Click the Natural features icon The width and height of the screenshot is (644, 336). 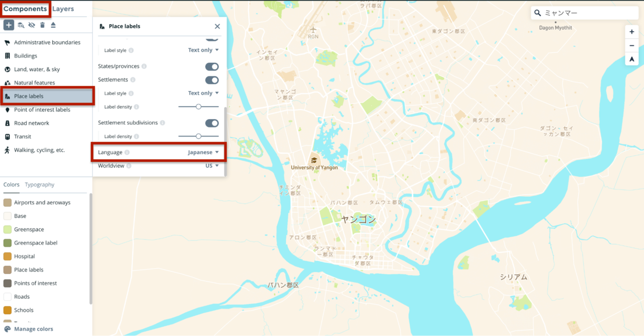(x=8, y=83)
